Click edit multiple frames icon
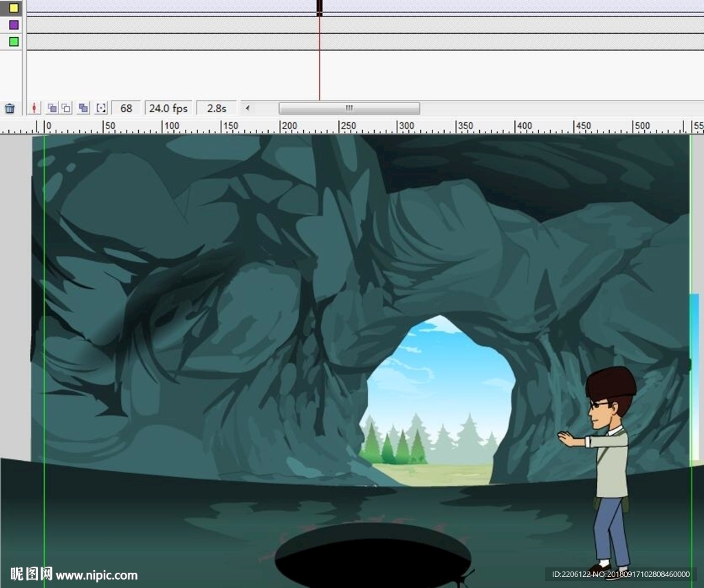Viewport: 704px width, 588px height. (x=83, y=109)
